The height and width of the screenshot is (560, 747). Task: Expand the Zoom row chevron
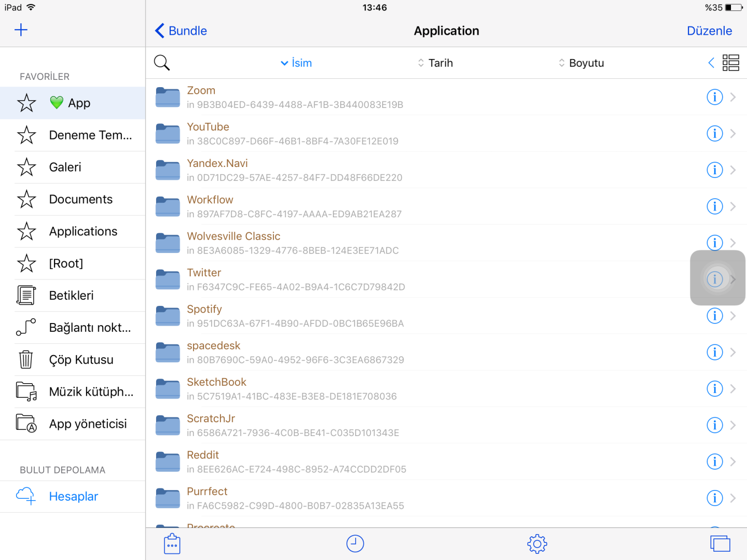[733, 97]
